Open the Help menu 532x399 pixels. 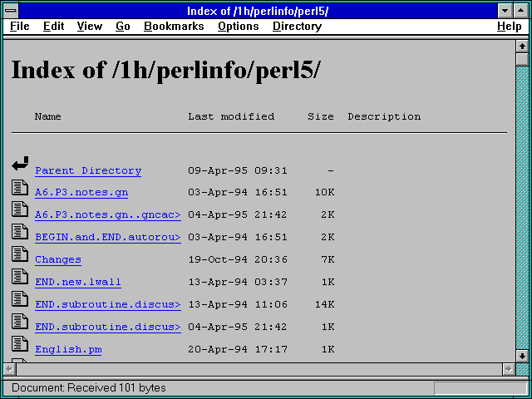coord(510,26)
